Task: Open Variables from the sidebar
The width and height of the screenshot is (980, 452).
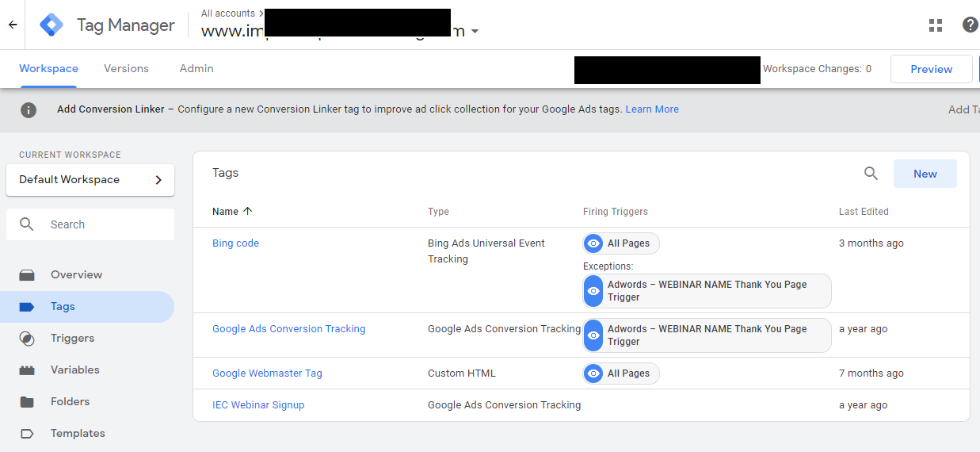Action: [74, 370]
